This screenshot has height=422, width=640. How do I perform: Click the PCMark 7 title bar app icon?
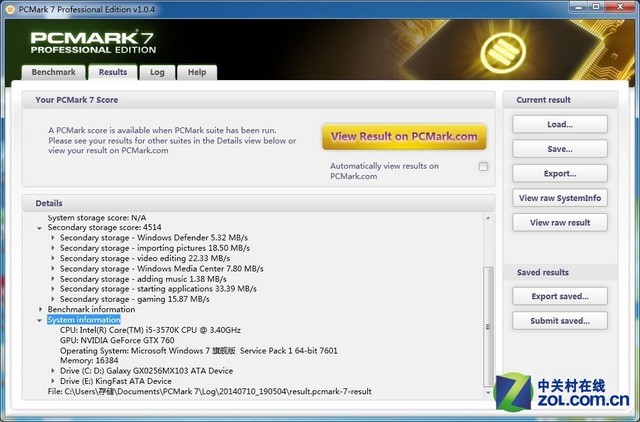point(9,9)
